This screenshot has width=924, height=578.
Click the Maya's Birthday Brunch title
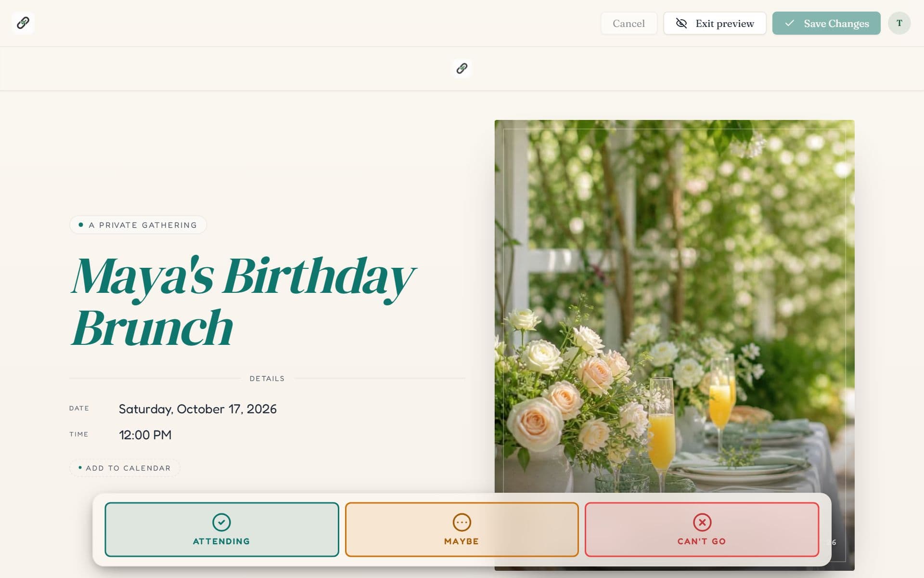tap(243, 301)
